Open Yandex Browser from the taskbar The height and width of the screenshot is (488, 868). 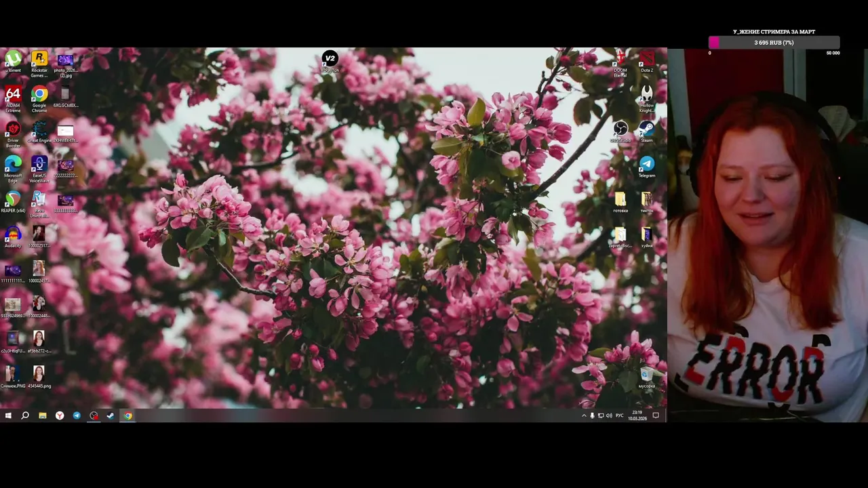(60, 415)
